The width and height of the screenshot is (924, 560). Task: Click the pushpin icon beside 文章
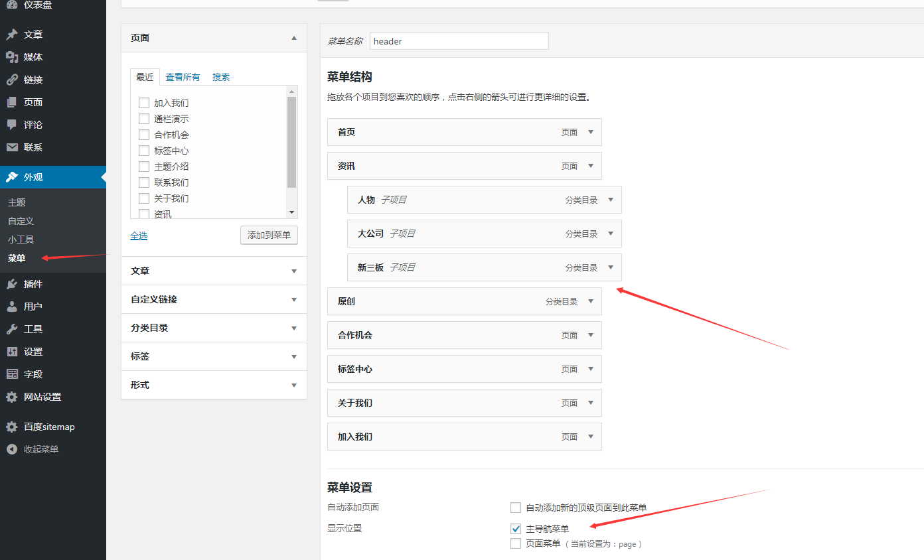12,35
